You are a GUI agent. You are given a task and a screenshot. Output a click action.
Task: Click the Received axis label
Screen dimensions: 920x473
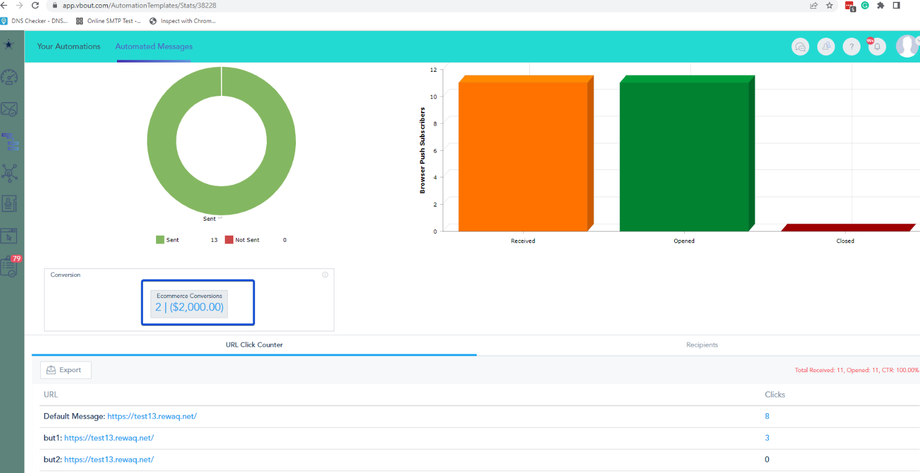[x=523, y=241]
